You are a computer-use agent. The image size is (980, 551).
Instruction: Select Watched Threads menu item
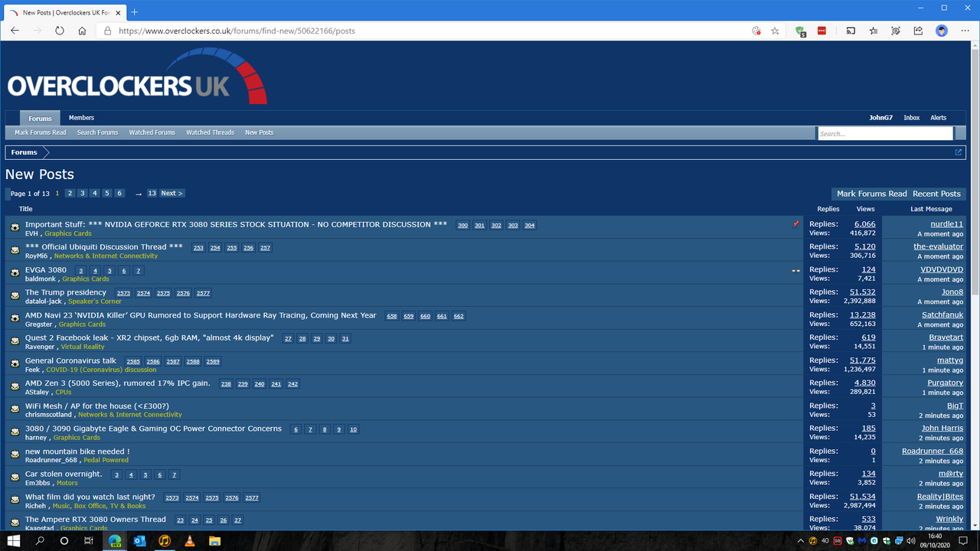tap(210, 132)
